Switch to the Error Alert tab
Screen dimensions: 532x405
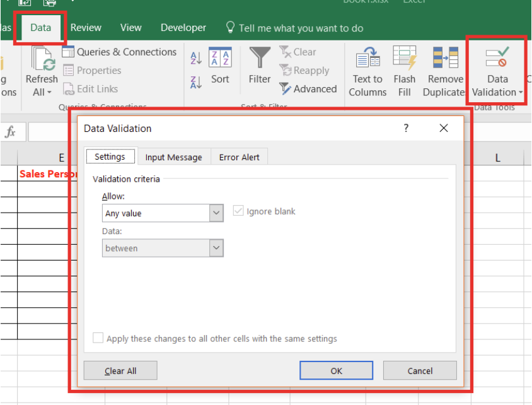click(x=239, y=157)
